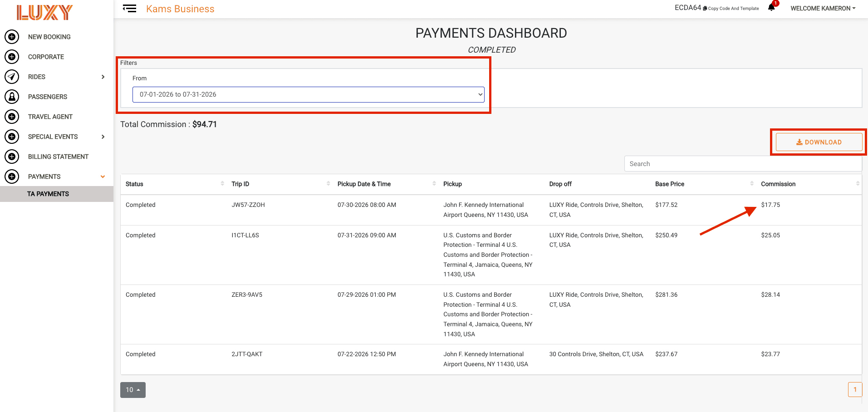Click Kams Business title link
This screenshot has height=412, width=868.
[180, 9]
